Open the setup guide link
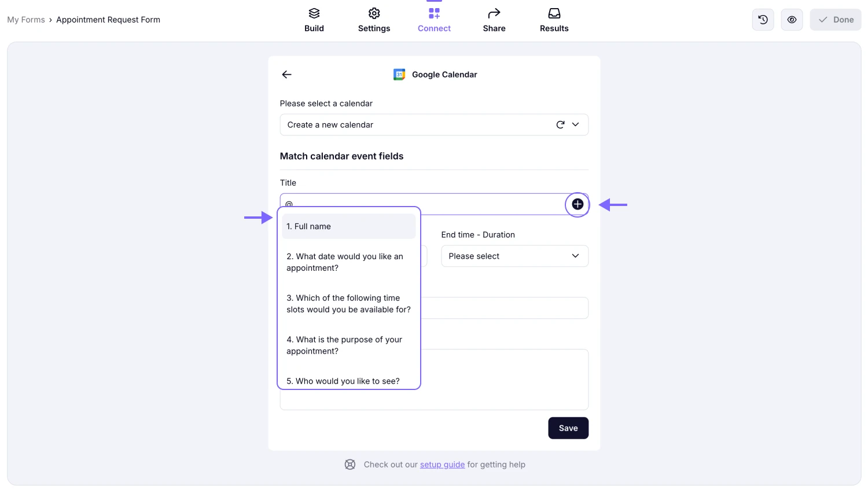Viewport: 868px width, 493px height. tap(442, 464)
